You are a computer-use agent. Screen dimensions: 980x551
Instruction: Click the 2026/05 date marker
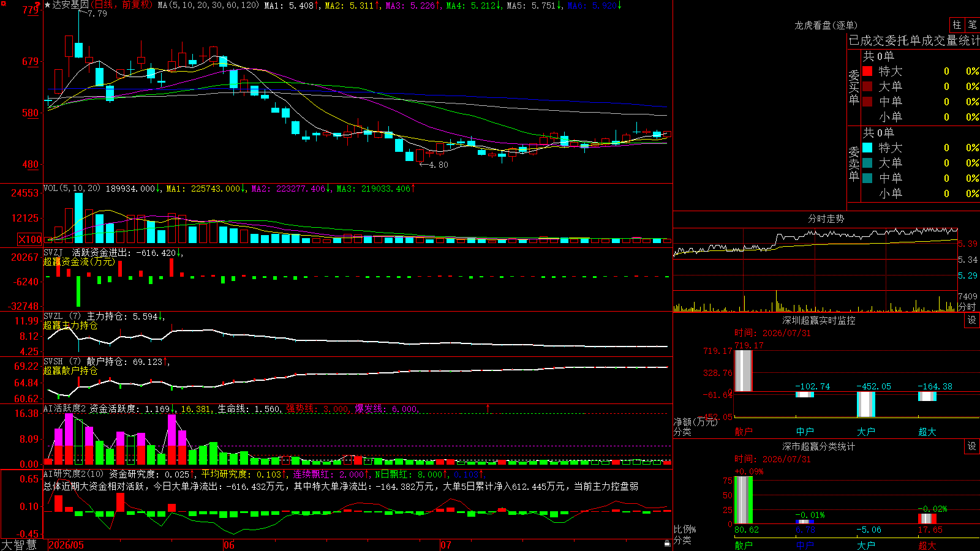[x=66, y=545]
